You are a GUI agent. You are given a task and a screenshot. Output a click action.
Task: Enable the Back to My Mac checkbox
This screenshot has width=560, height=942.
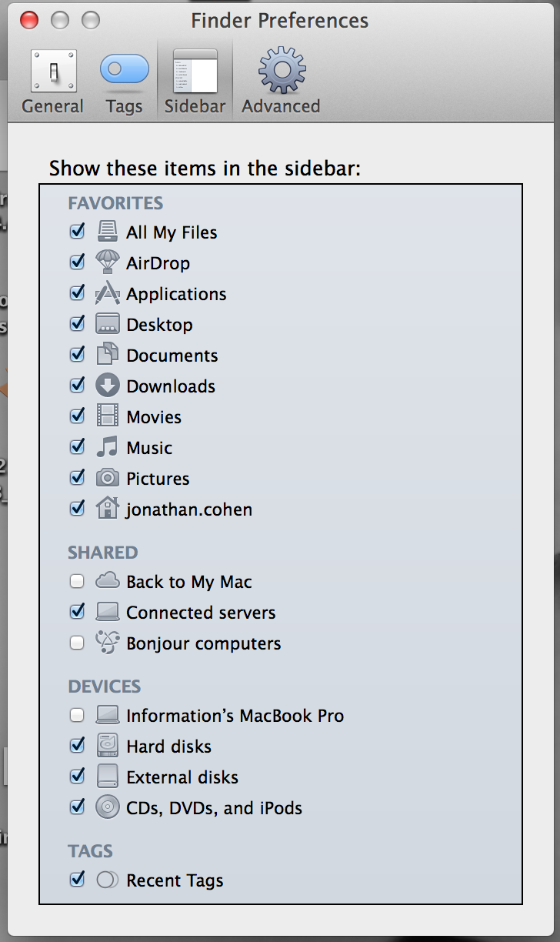tap(77, 582)
